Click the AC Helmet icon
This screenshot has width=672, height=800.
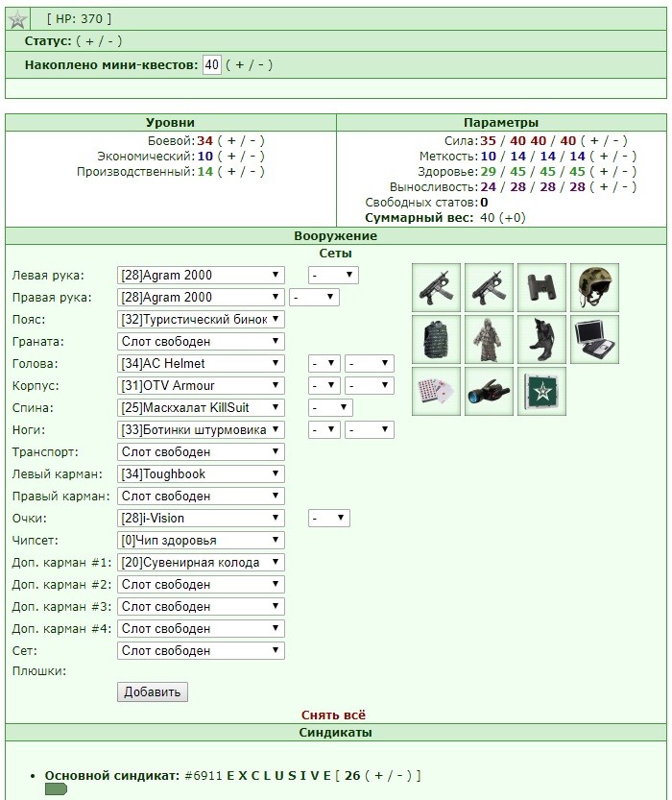click(x=594, y=288)
